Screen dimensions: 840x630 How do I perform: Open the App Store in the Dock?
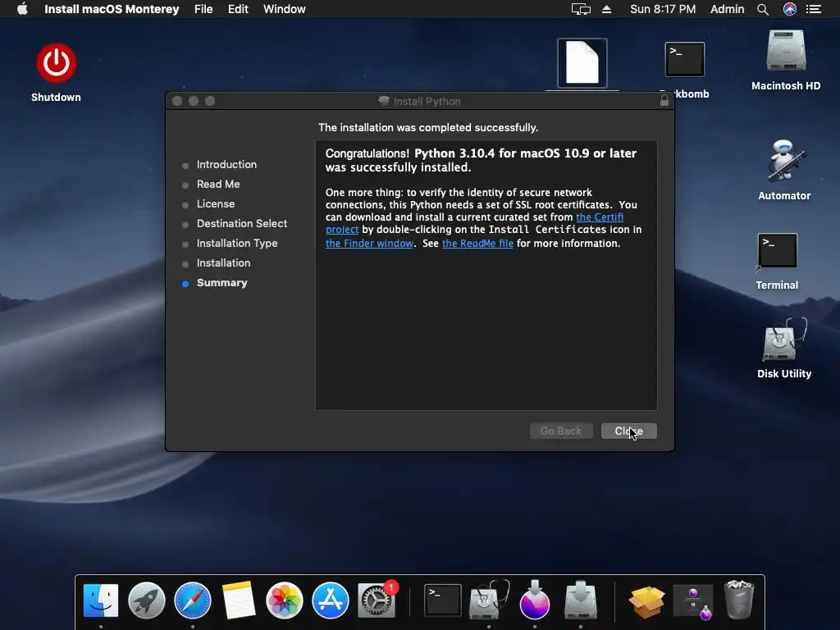331,600
